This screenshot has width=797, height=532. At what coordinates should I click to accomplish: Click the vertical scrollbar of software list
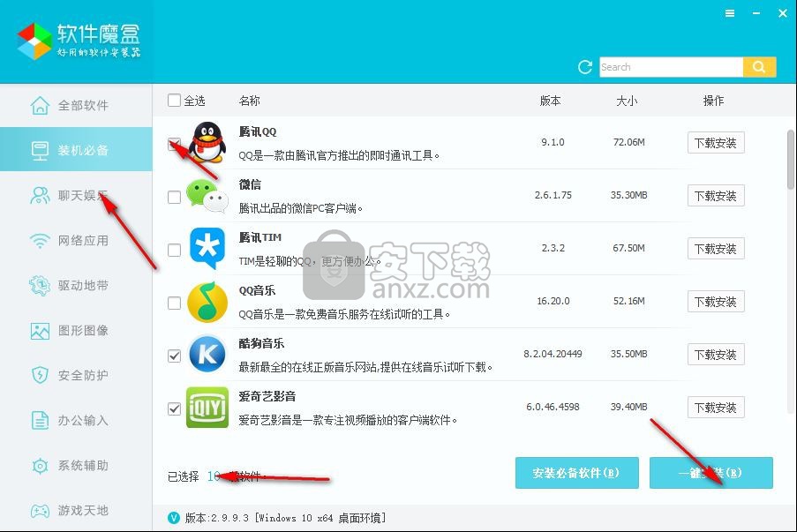coord(790,159)
